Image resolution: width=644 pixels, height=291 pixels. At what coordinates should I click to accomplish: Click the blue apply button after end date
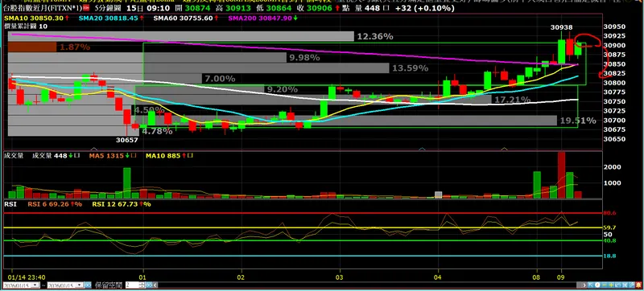tap(88, 285)
